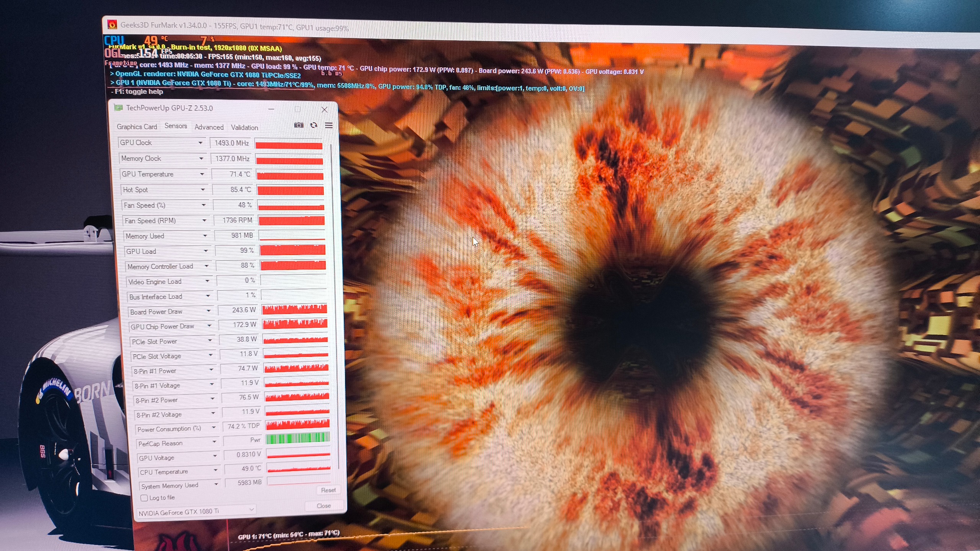
Task: Enable the Log to file checkbox
Action: coord(144,498)
